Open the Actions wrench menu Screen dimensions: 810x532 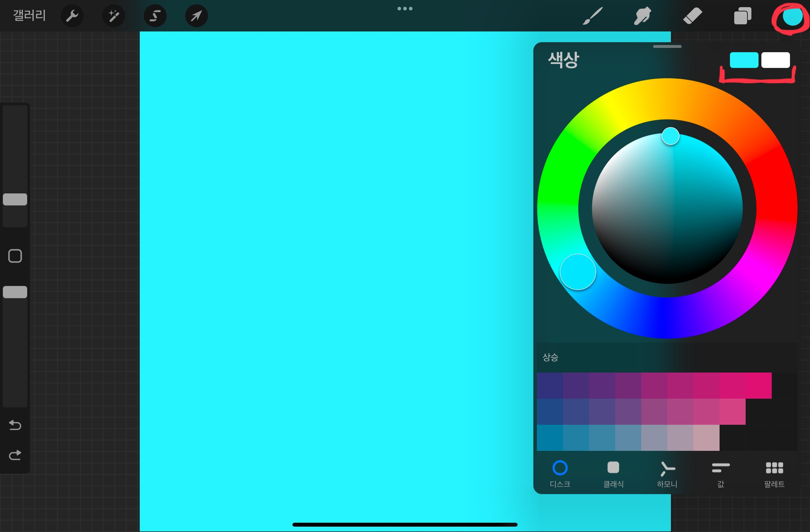click(72, 16)
